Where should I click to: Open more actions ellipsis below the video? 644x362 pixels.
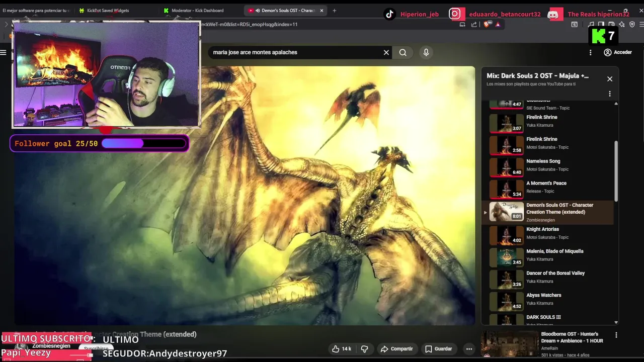pyautogui.click(x=469, y=348)
